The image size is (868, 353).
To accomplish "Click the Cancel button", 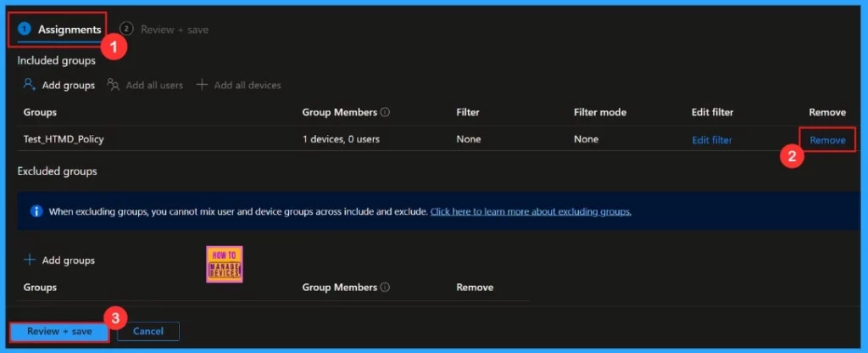I will (148, 332).
